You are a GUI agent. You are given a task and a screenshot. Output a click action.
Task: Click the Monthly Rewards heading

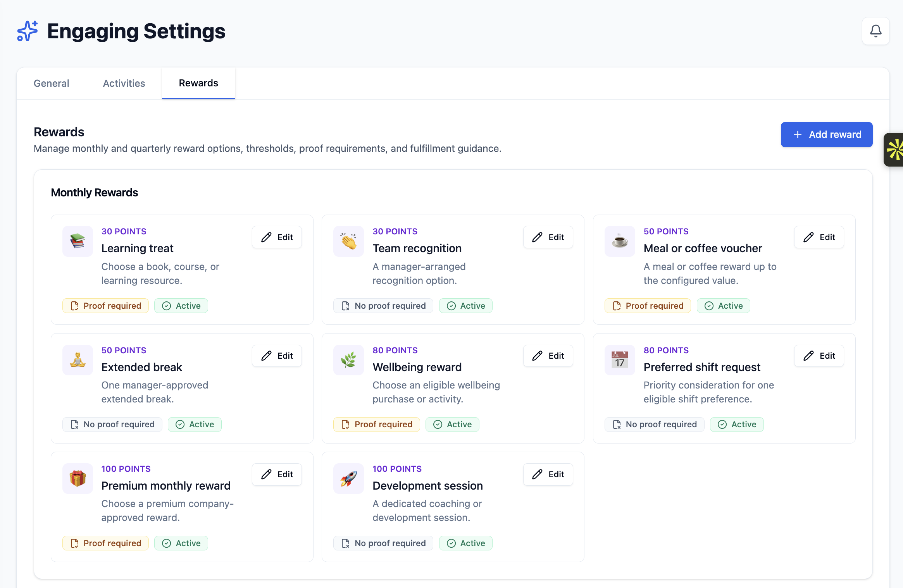(94, 193)
